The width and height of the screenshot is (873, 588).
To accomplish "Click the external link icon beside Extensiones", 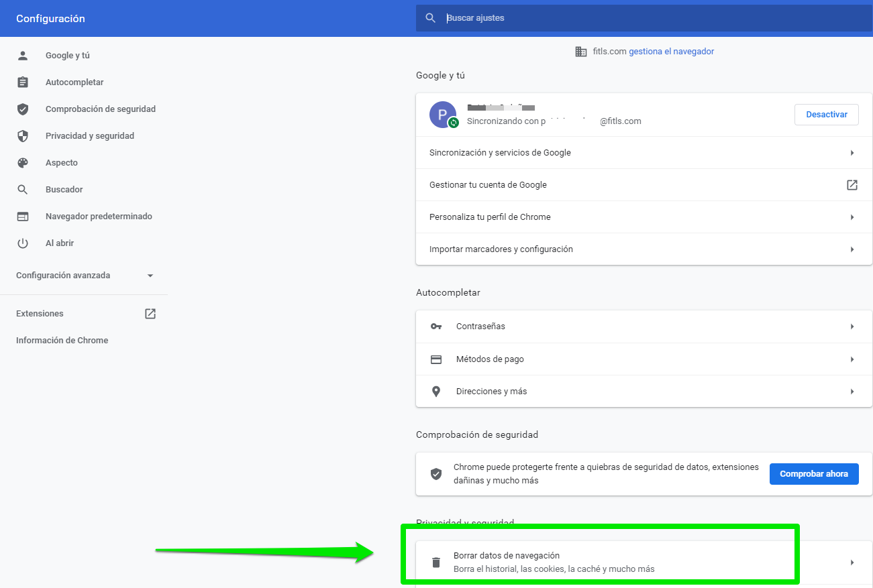I will coord(150,314).
